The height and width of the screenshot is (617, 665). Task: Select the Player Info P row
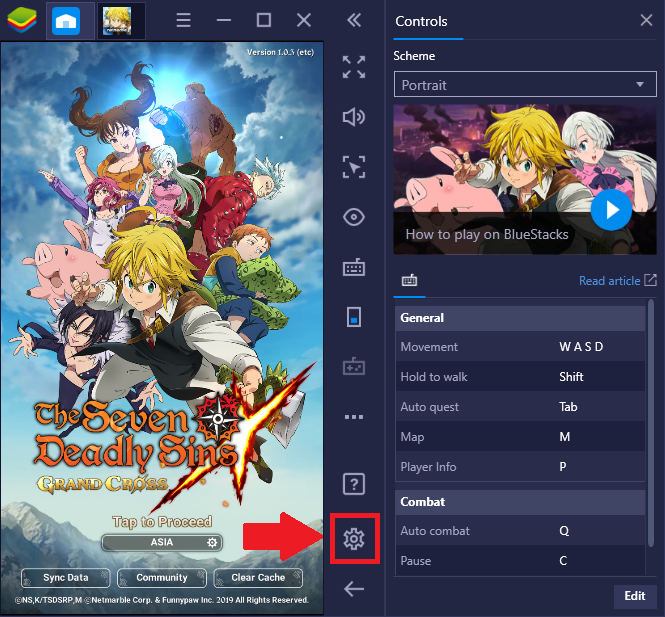pyautogui.click(x=520, y=467)
